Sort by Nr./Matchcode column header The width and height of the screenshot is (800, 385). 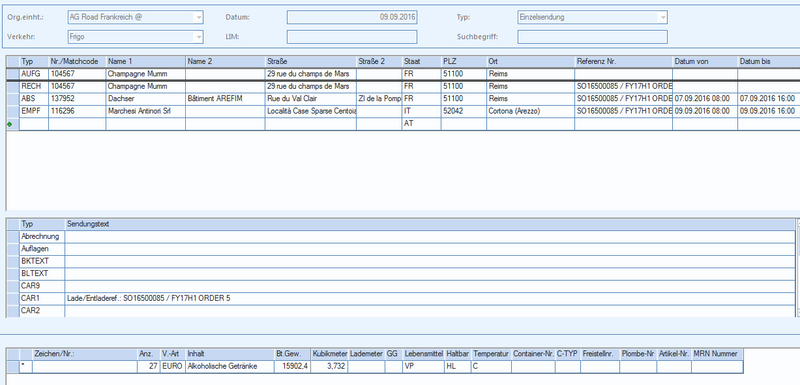[x=77, y=62]
